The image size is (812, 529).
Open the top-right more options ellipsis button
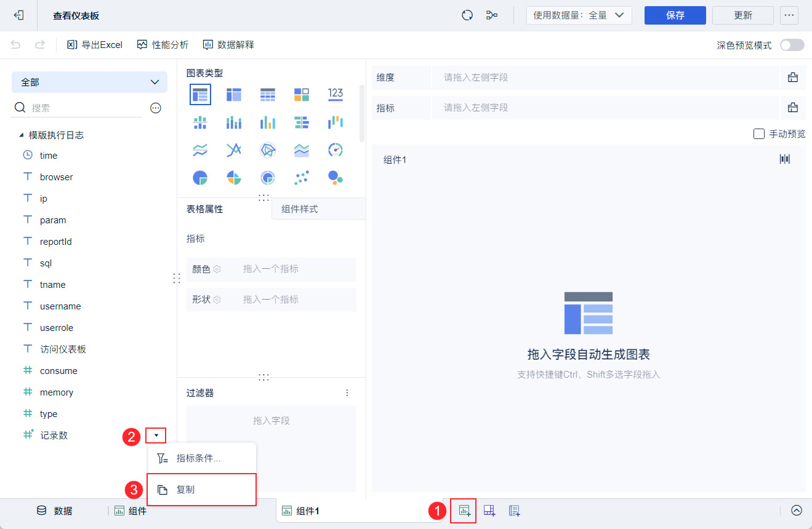[x=789, y=15]
